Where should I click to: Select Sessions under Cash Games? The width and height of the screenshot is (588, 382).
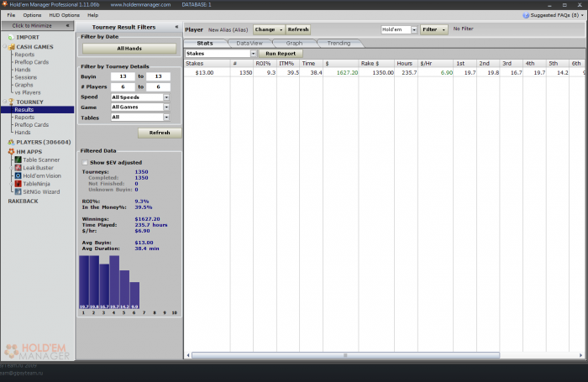coord(25,77)
